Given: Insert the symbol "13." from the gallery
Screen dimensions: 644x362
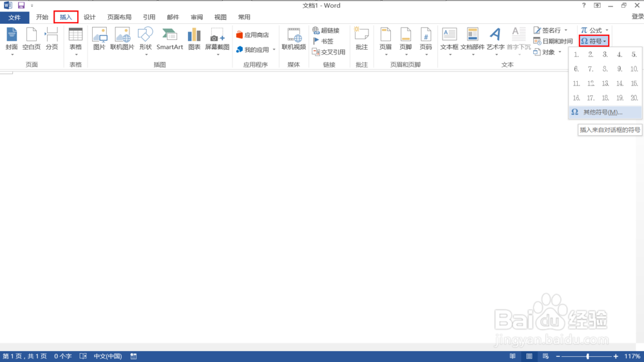Looking at the screenshot, I should click(605, 83).
